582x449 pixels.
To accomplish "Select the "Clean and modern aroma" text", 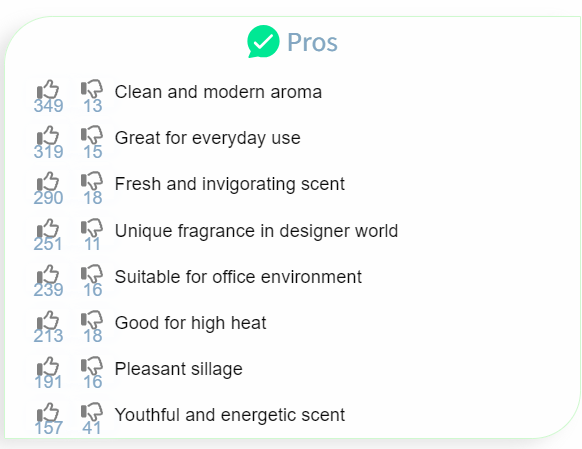I will [218, 92].
